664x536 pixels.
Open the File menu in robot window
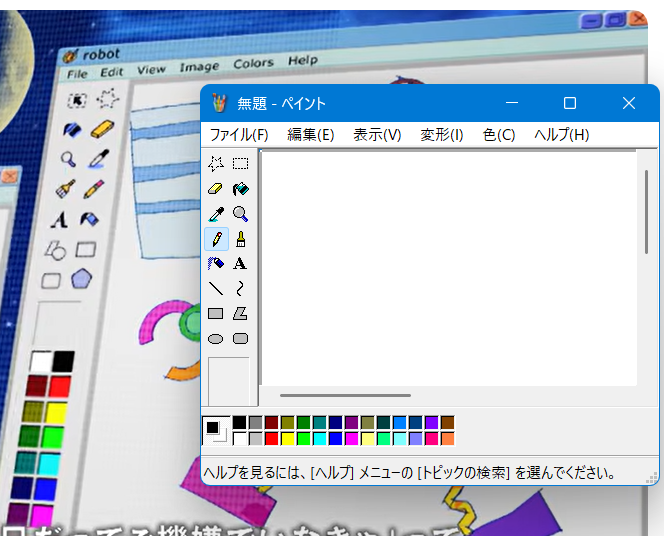[77, 74]
